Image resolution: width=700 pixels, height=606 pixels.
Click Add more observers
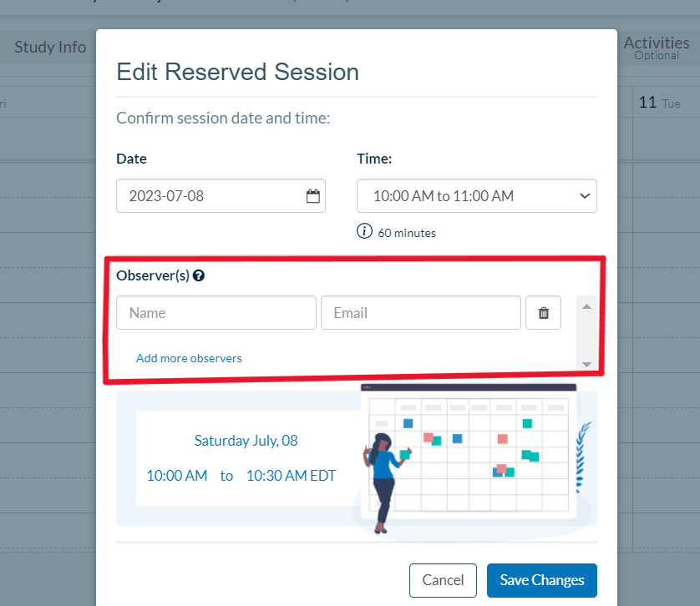point(189,357)
